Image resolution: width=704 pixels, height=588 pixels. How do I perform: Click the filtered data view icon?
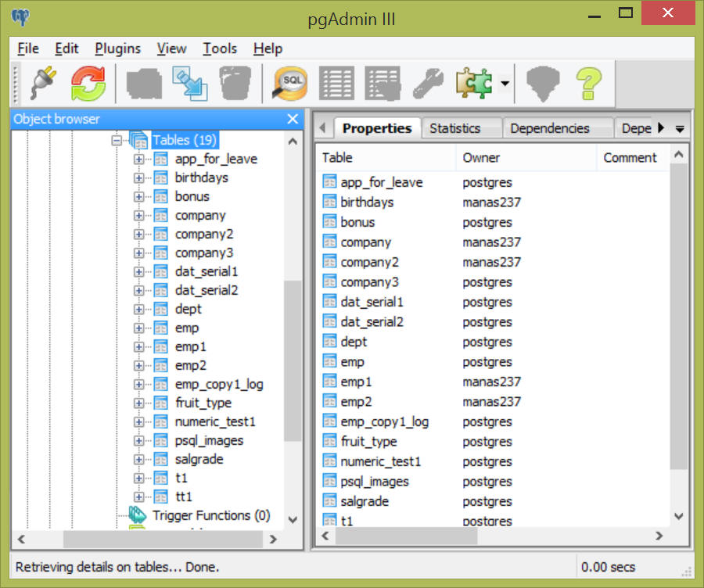[x=383, y=83]
